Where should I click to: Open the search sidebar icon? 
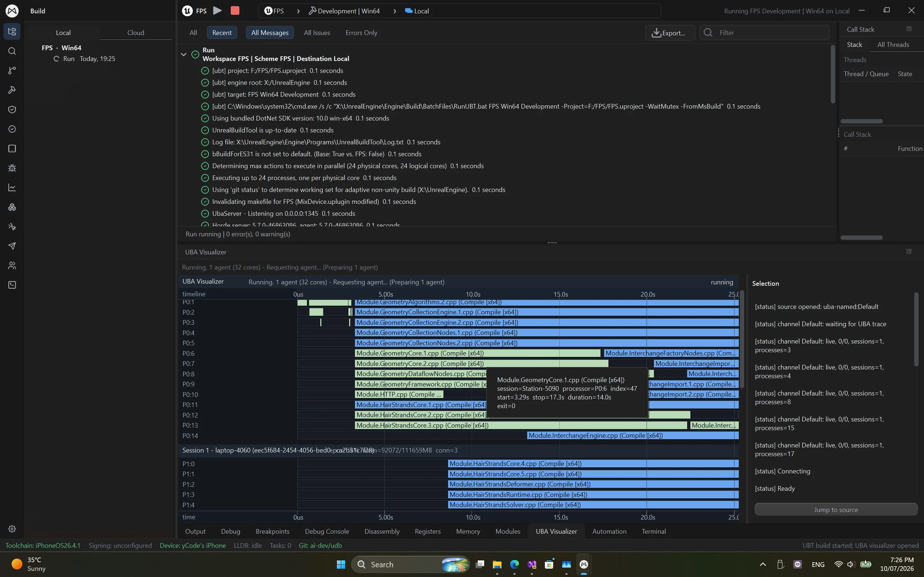[12, 51]
